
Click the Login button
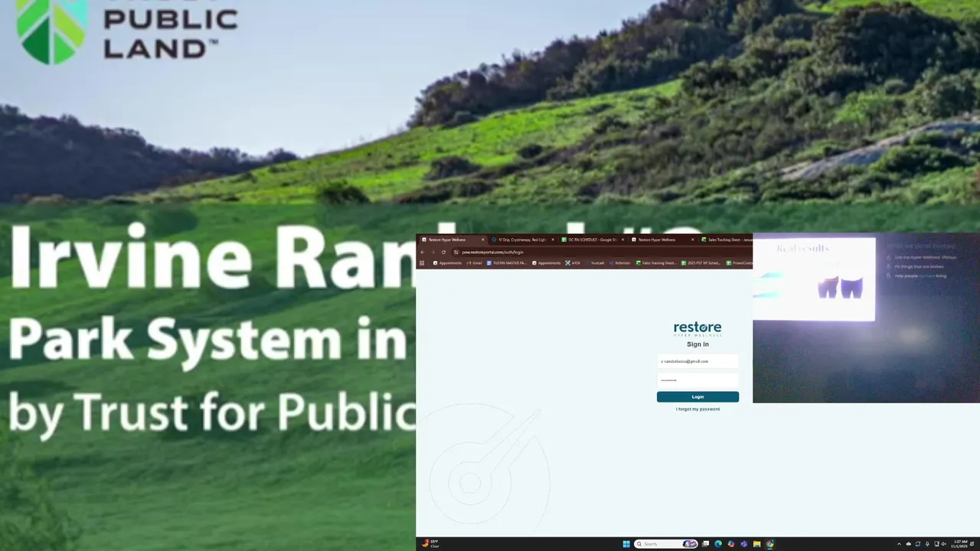tap(697, 396)
